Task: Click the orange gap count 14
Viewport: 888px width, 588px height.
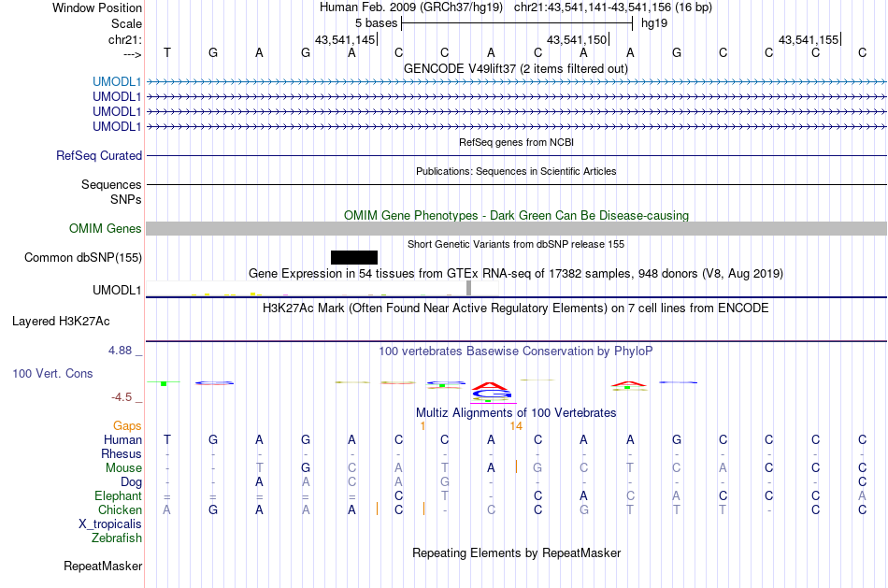Action: coord(516,426)
